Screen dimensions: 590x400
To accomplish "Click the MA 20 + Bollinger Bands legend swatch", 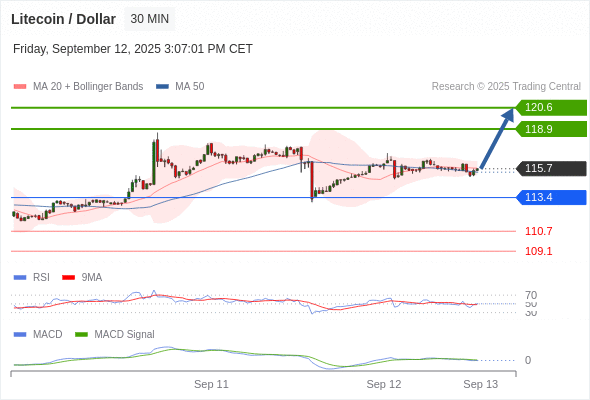I will [x=20, y=87].
